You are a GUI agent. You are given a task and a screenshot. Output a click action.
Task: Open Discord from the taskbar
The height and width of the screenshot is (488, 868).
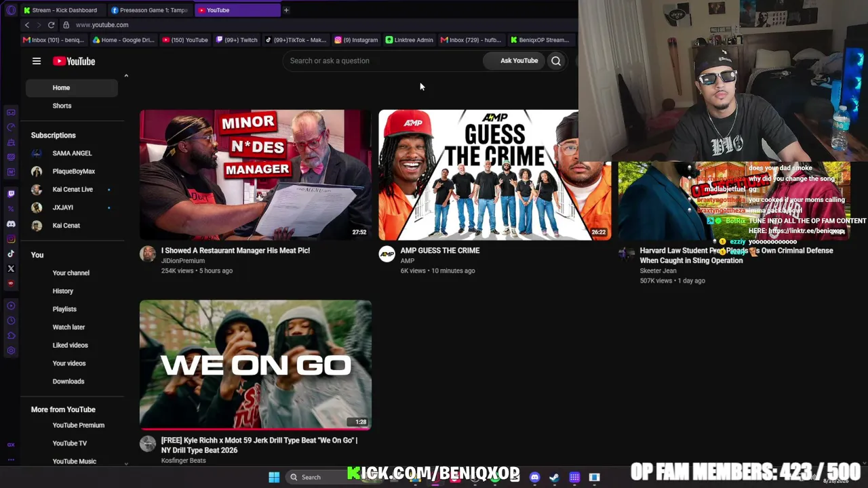[x=534, y=477]
